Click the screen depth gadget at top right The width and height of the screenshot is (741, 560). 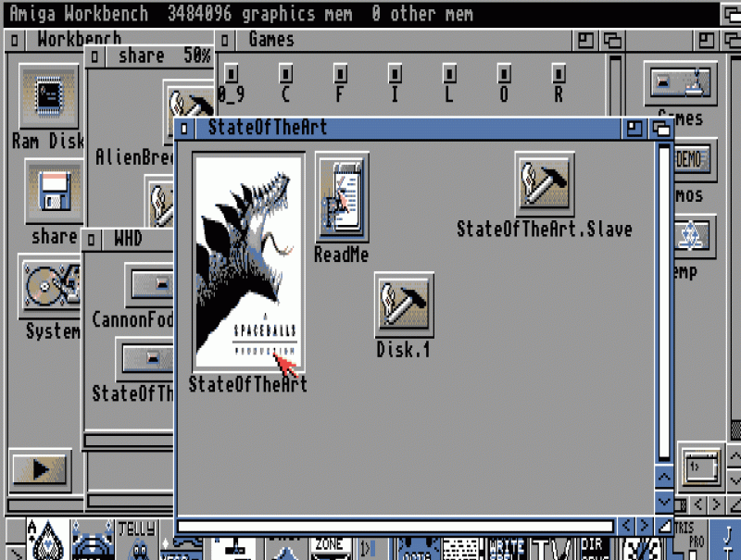tap(731, 14)
